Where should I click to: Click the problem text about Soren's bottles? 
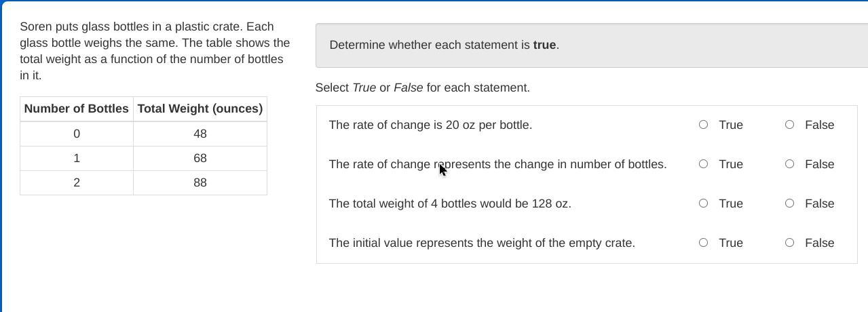point(155,51)
